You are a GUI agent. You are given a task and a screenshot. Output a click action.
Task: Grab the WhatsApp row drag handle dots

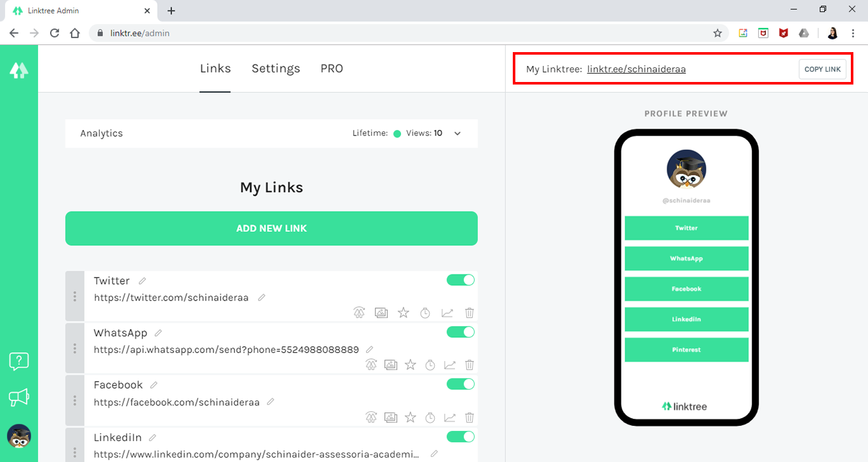pyautogui.click(x=75, y=348)
